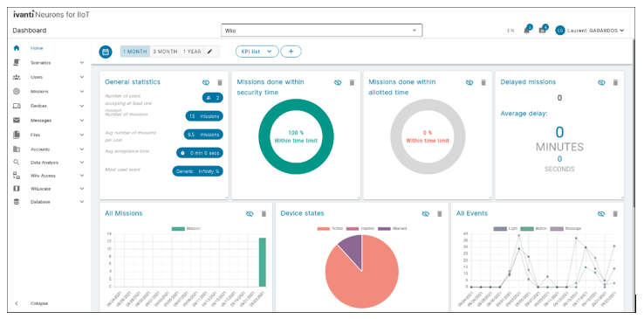Image resolution: width=644 pixels, height=319 pixels.
Task: Open the KPI list dropdown
Action: (x=257, y=52)
